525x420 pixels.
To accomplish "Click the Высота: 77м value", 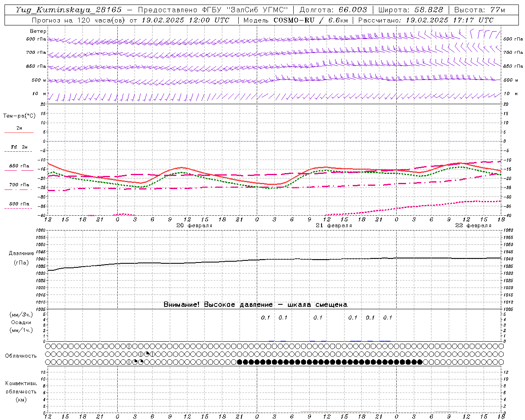I will [479, 10].
